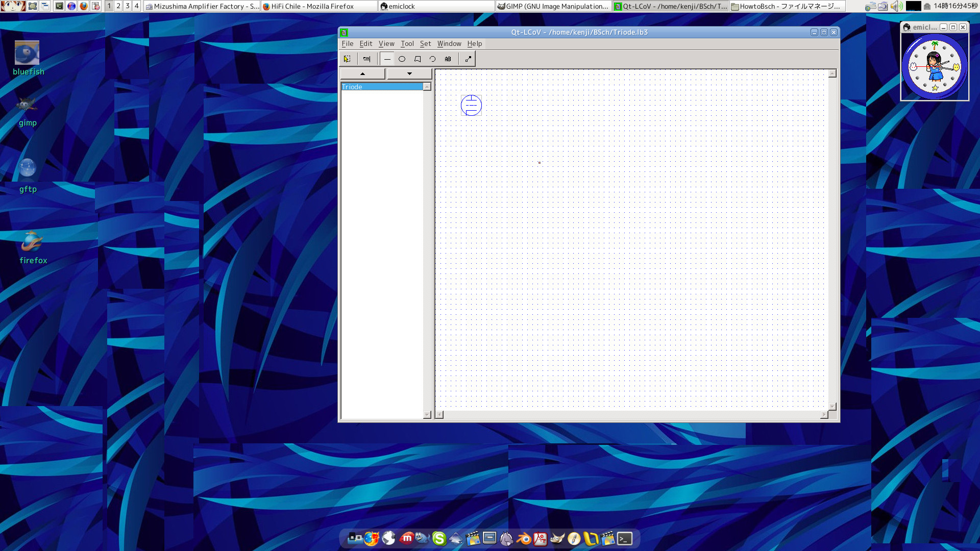Open the Tool menu

[407, 44]
